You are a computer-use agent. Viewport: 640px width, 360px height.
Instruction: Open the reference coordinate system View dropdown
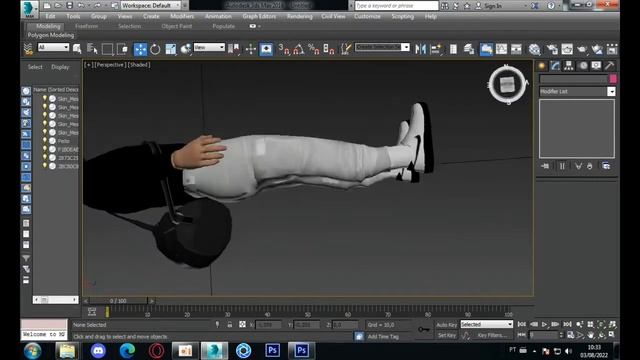tap(209, 47)
